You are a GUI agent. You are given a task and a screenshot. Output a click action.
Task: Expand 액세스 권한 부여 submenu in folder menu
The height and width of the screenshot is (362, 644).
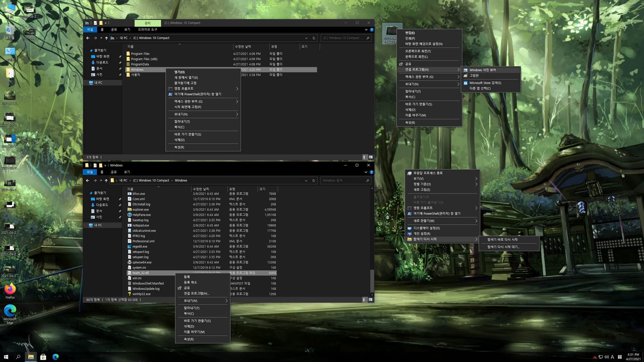click(203, 102)
